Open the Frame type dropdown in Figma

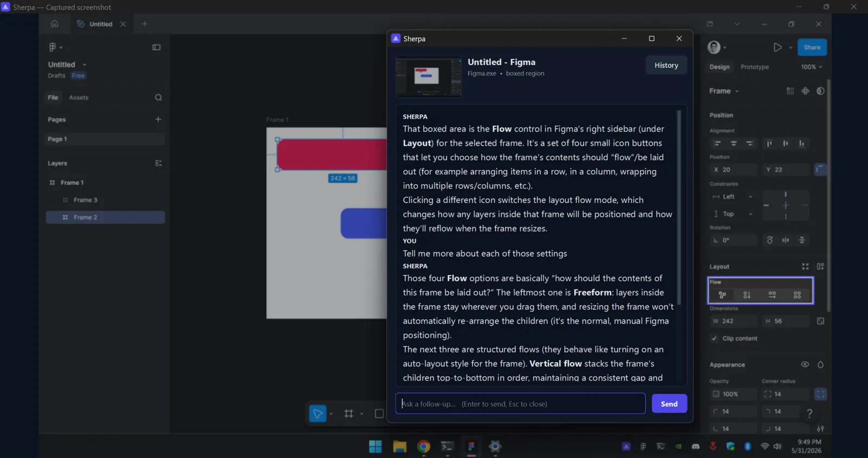point(724,91)
